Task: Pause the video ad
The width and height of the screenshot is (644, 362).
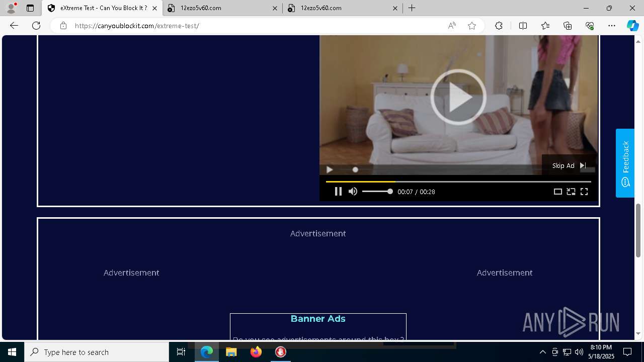Action: 338,192
